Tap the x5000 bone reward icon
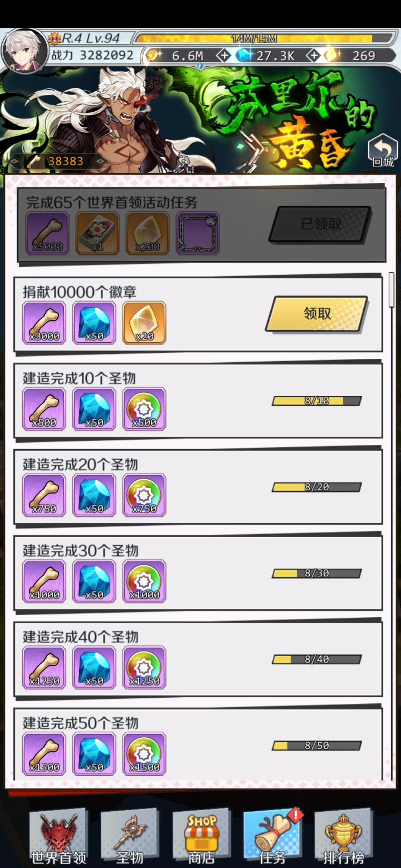This screenshot has width=401, height=868. [47, 233]
